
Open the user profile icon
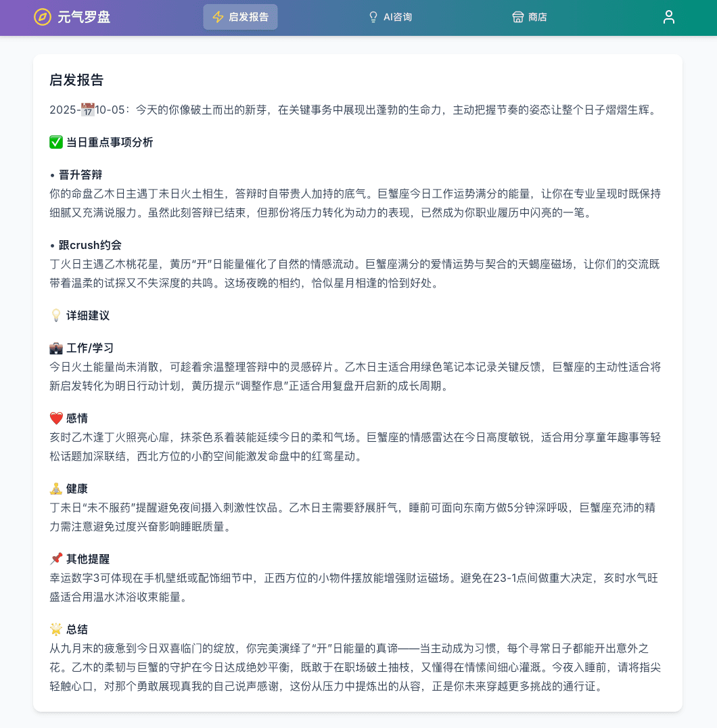pos(669,17)
